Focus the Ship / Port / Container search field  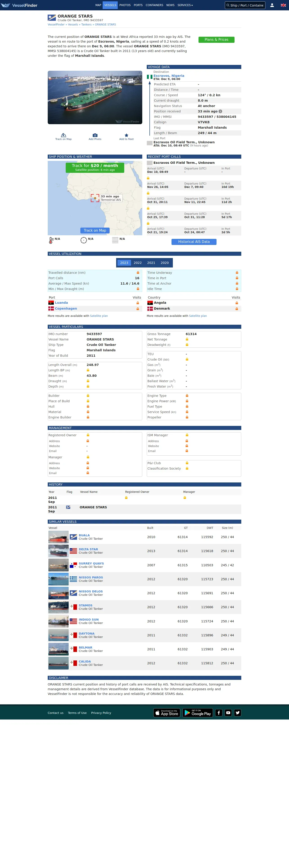(x=245, y=5)
